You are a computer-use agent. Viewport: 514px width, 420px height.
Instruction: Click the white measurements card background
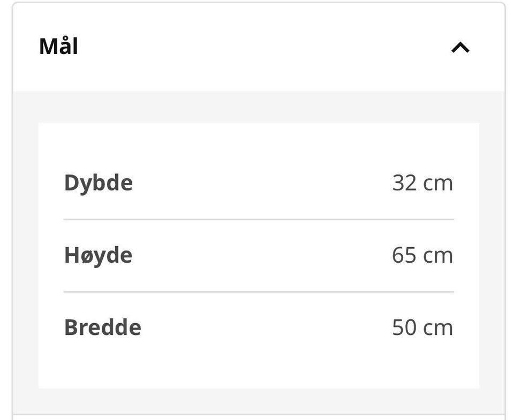[259, 375]
